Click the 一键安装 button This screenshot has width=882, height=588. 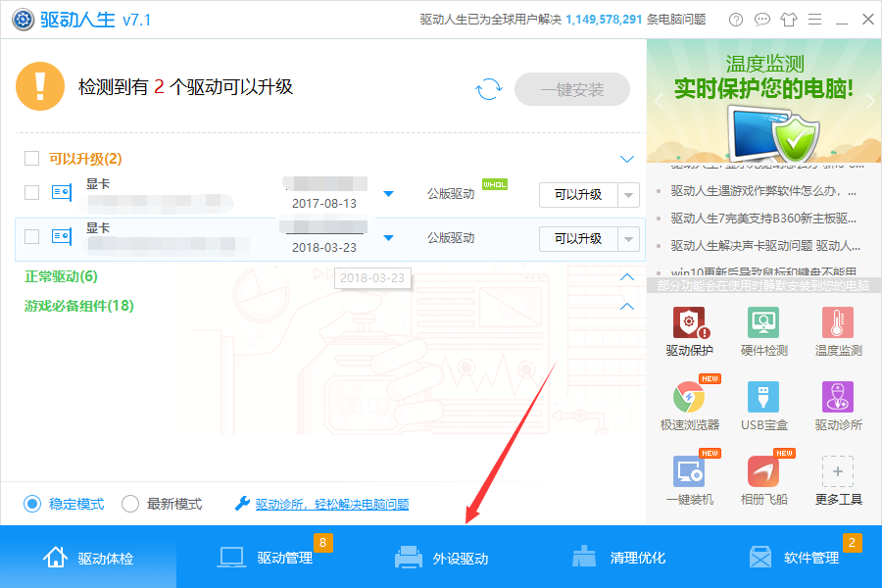coord(572,89)
